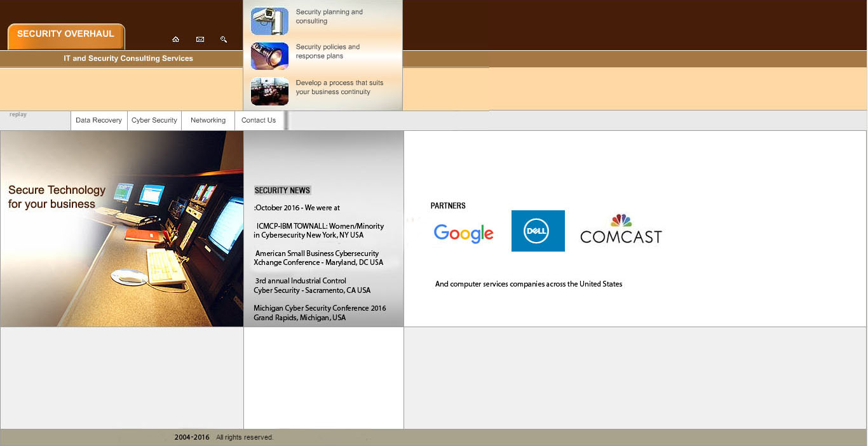Go to the Networking tab

pos(208,120)
